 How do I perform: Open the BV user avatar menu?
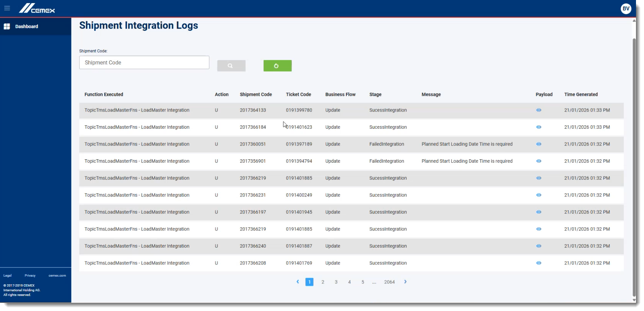point(626,8)
